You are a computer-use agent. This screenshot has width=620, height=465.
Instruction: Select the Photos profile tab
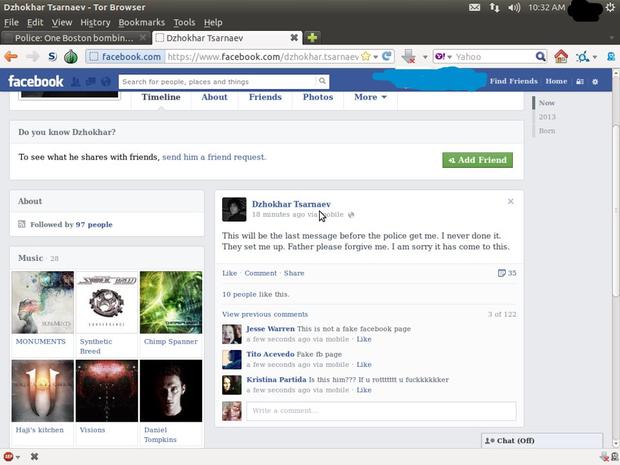pos(318,97)
